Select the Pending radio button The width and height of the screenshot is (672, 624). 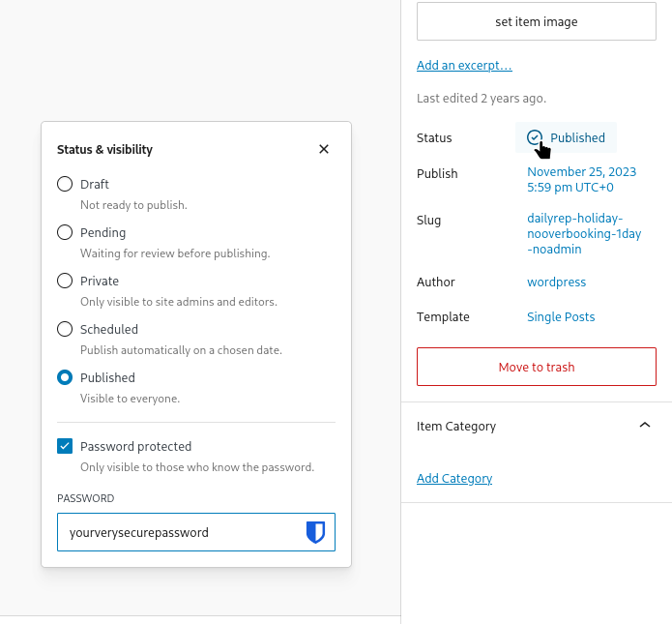65,232
